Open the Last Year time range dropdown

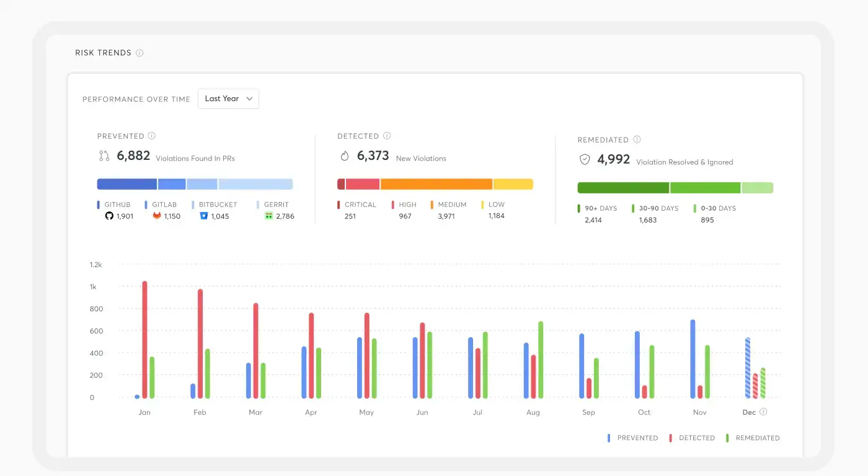click(228, 99)
